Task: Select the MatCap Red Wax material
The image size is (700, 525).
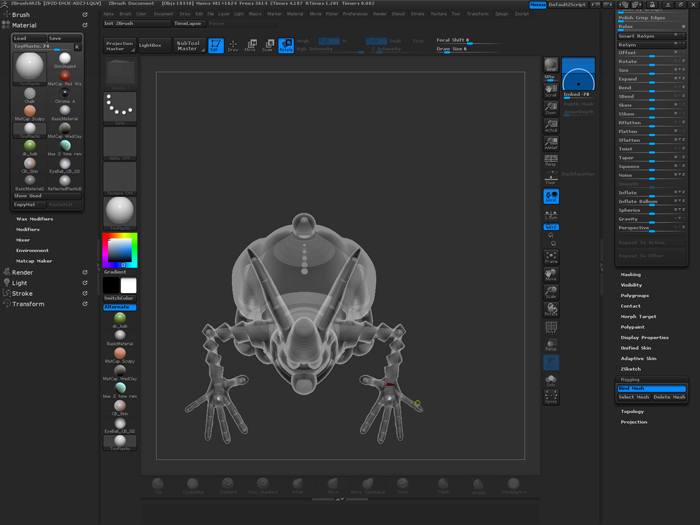Action: (65, 77)
